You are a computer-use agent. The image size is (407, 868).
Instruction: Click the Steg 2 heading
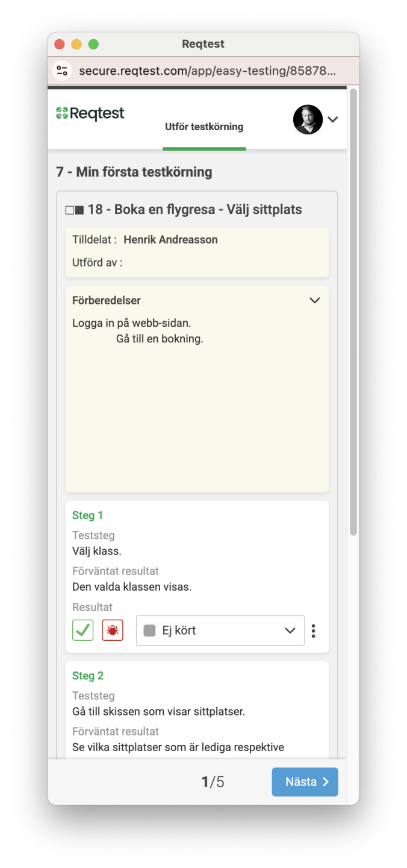pyautogui.click(x=88, y=676)
